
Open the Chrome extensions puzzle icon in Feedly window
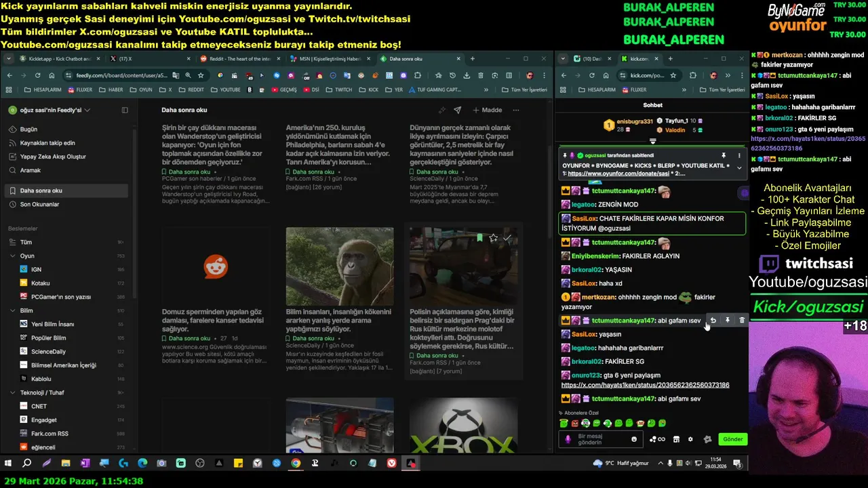point(418,75)
